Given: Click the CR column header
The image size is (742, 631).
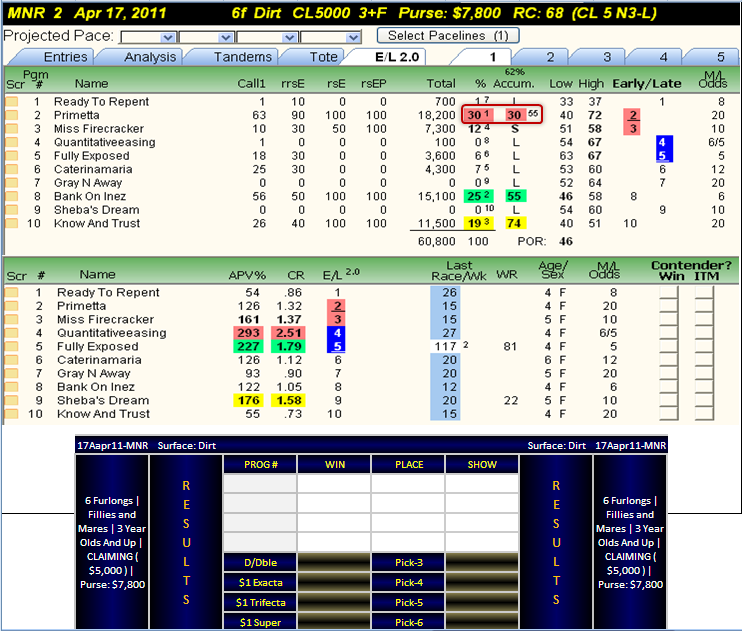Looking at the screenshot, I should click(295, 276).
